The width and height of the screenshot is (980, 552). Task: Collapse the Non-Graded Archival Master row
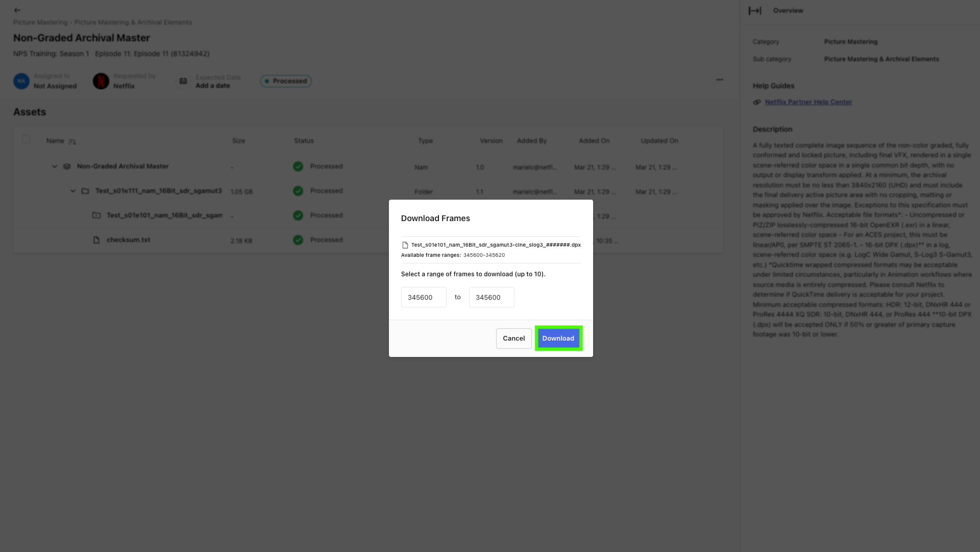point(55,166)
